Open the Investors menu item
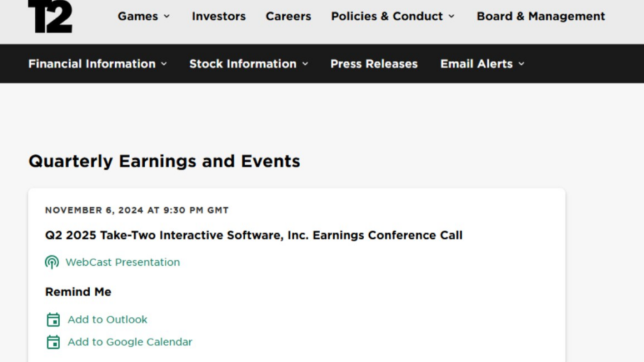The height and width of the screenshot is (362, 644). 219,16
